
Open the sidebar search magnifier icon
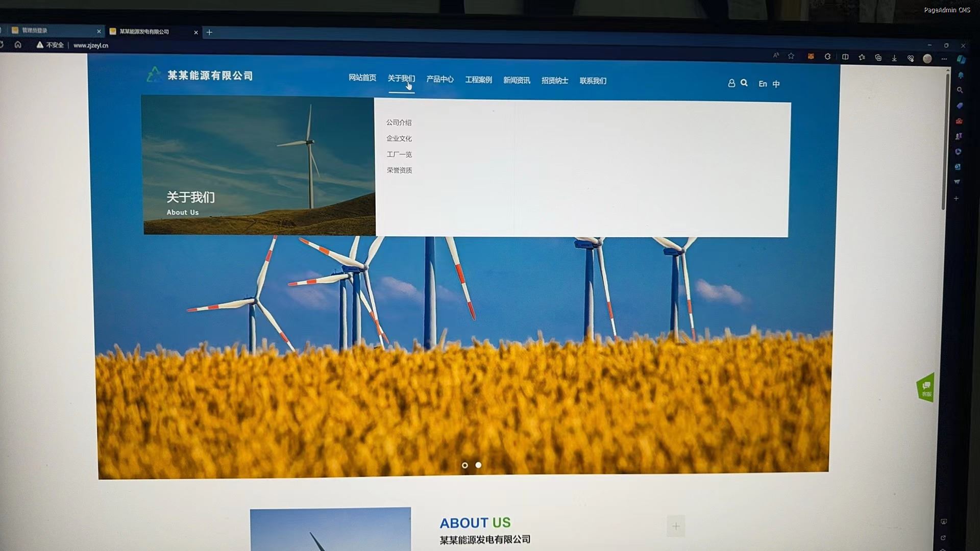tap(960, 90)
